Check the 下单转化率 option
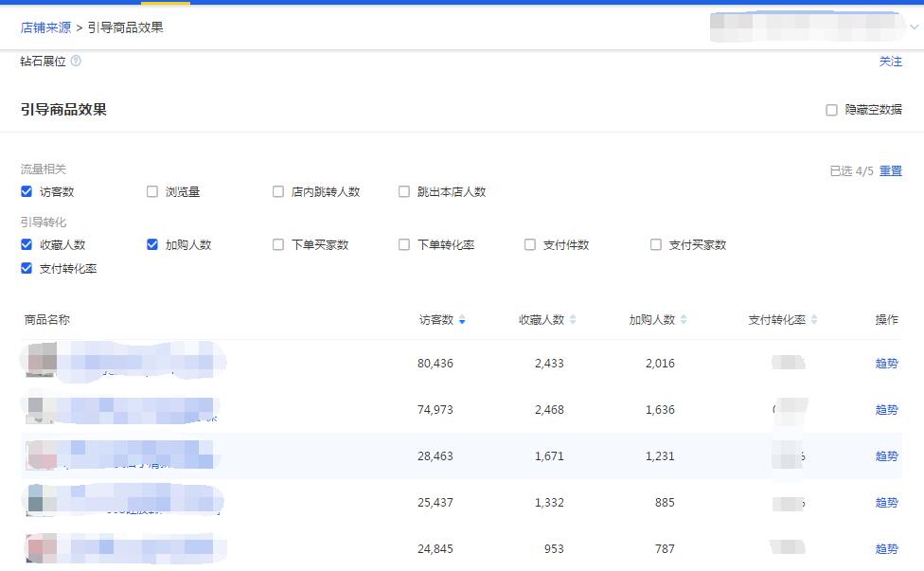This screenshot has height=571, width=924. 404,244
